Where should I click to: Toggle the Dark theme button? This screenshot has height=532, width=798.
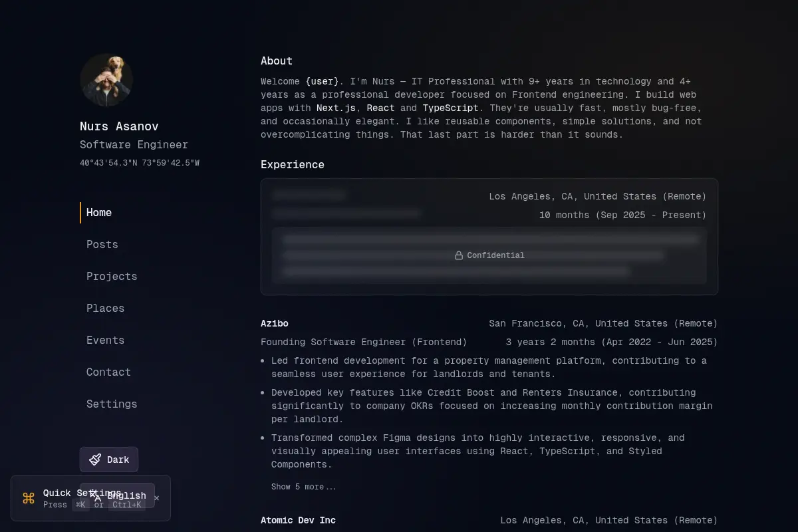[109, 460]
